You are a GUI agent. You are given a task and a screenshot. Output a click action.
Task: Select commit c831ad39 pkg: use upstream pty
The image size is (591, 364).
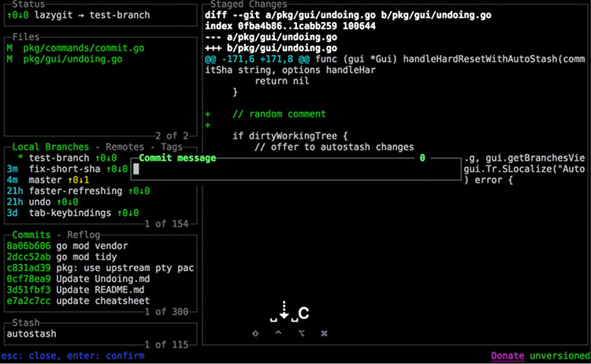(100, 268)
